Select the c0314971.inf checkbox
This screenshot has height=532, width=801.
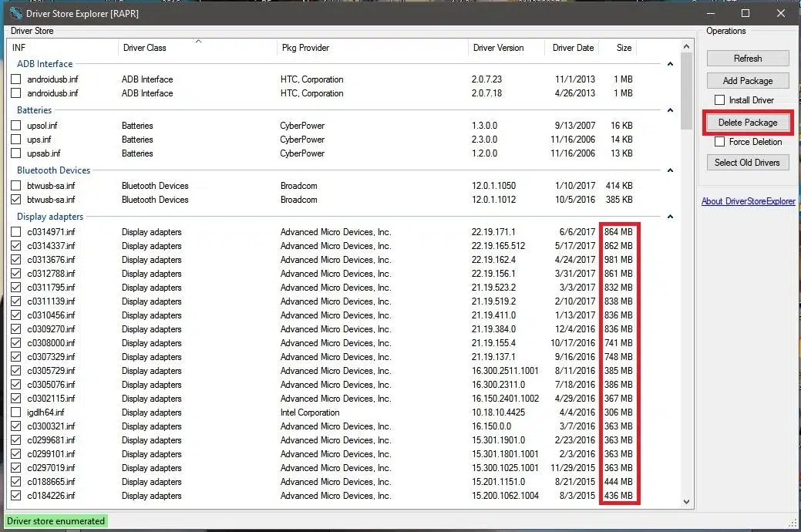click(x=16, y=231)
